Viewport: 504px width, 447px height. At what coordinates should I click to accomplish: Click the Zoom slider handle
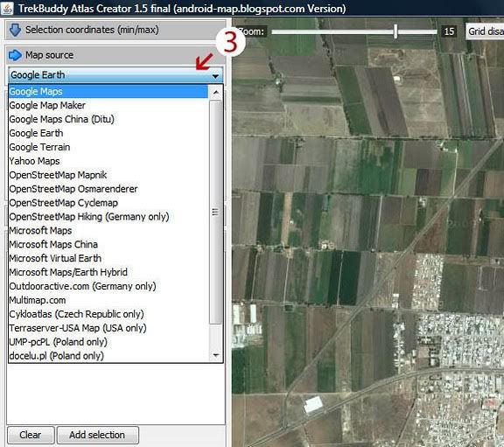tap(395, 31)
